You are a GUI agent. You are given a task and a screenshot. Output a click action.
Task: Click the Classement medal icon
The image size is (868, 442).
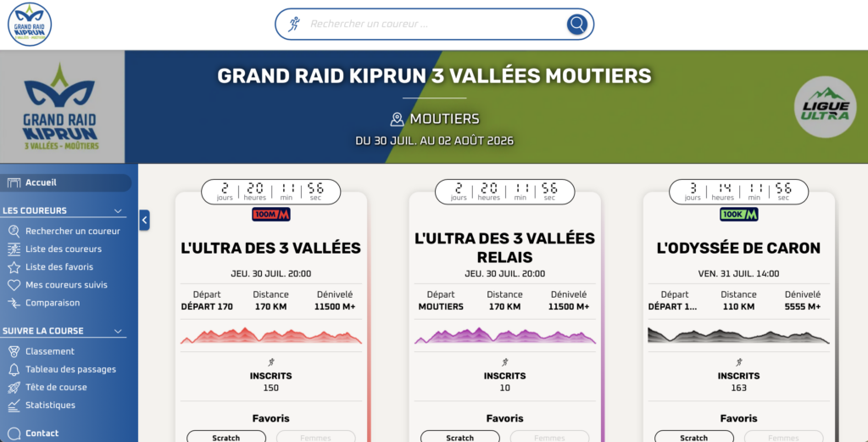pos(14,351)
